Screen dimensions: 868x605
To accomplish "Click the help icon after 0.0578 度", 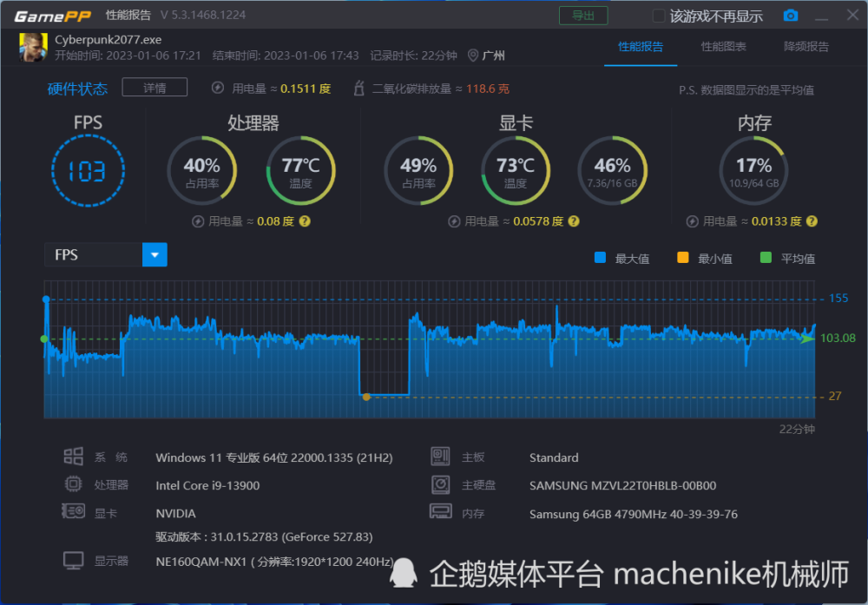I will coord(574,221).
